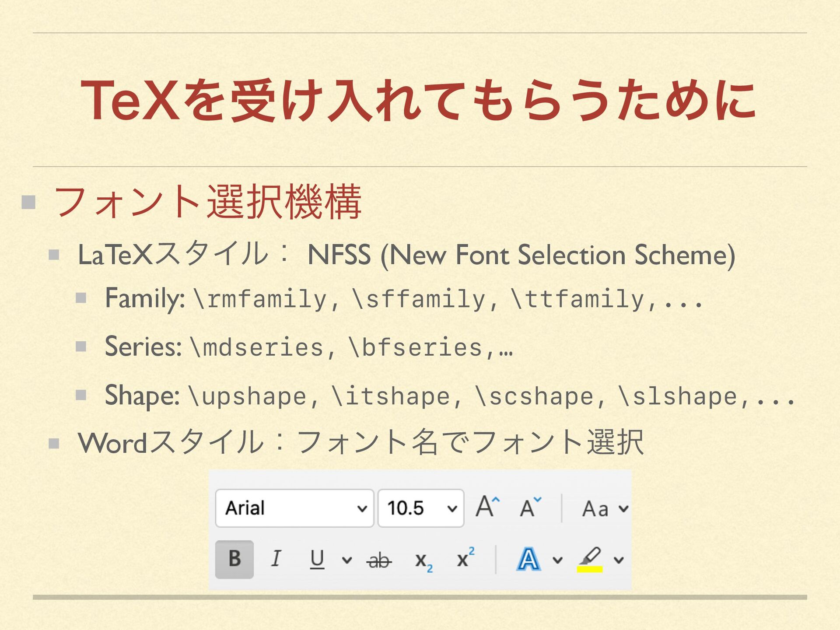840x630 pixels.
Task: Increase font size with the larger A icon
Action: [487, 507]
